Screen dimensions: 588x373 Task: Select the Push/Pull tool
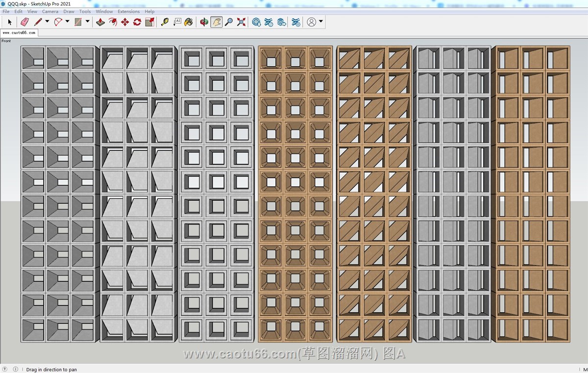pyautogui.click(x=100, y=22)
